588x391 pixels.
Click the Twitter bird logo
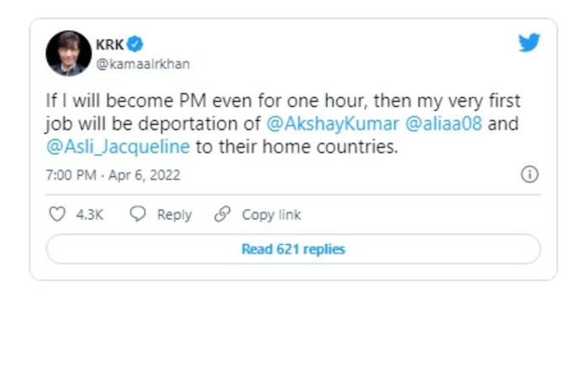[x=529, y=43]
